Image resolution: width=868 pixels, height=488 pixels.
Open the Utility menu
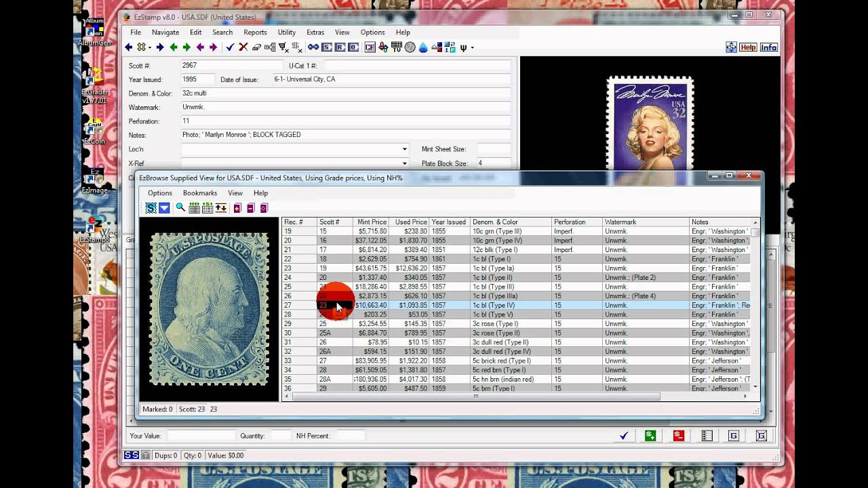tap(287, 33)
